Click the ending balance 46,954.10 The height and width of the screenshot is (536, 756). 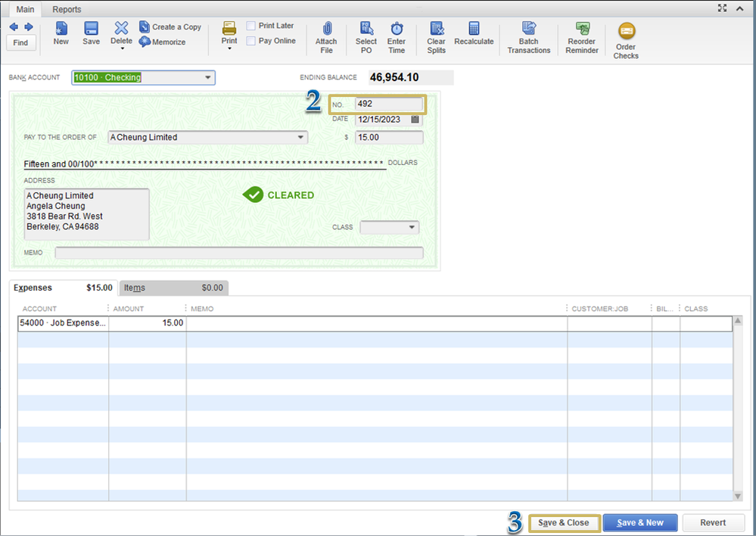[x=394, y=78]
